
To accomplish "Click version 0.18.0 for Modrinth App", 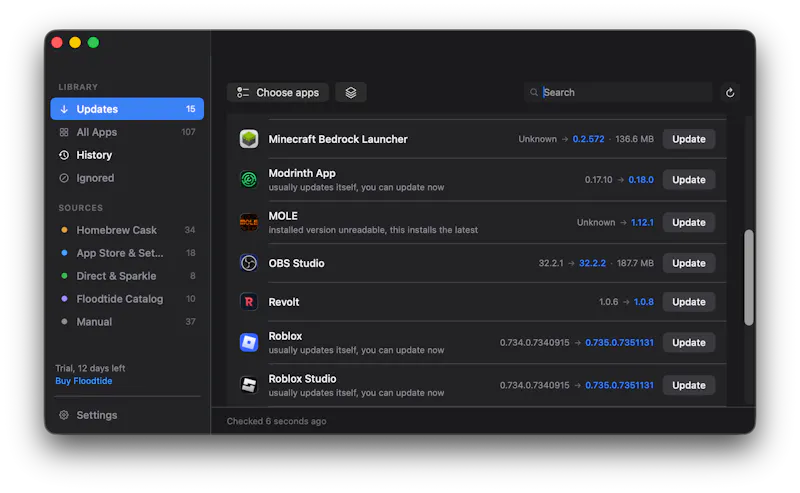I will coord(641,180).
